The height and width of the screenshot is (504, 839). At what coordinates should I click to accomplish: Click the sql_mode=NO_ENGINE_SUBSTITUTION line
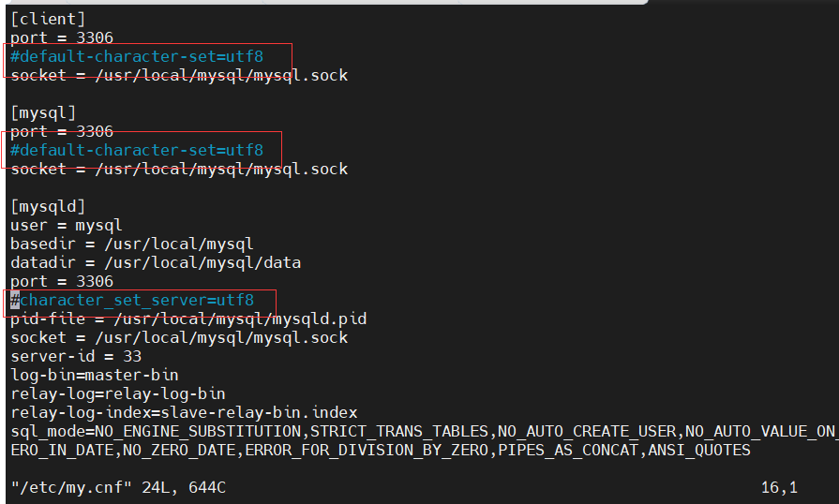click(424, 431)
